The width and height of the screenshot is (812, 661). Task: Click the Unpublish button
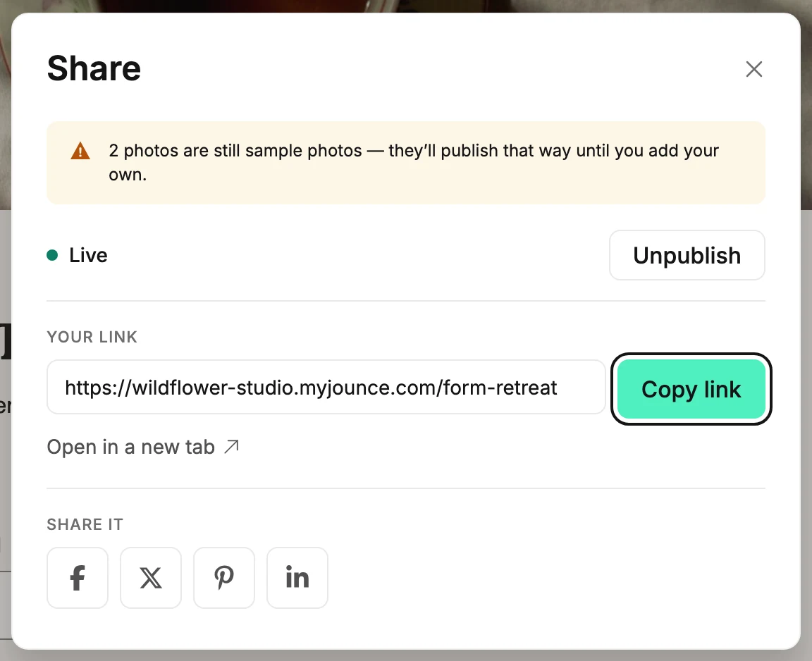click(x=687, y=255)
